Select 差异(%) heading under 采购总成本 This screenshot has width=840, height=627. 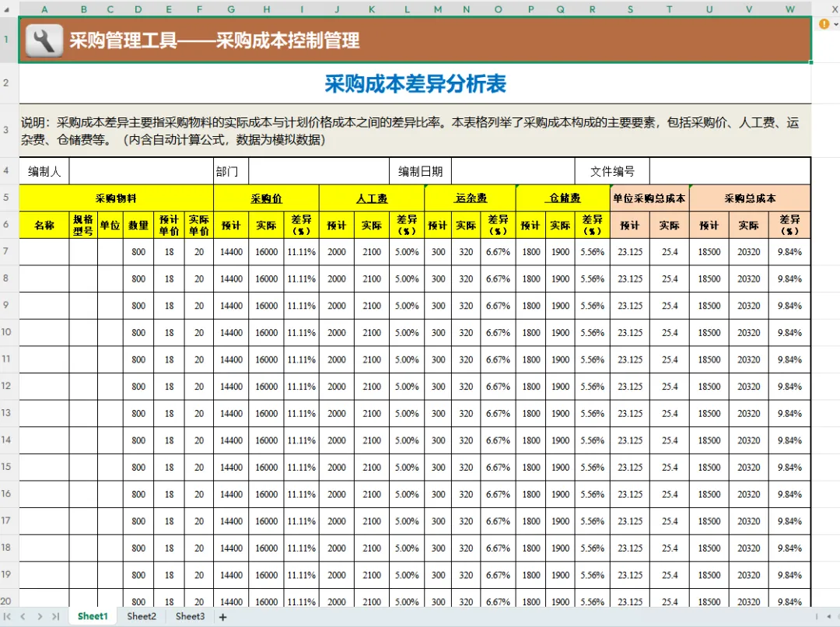coord(789,225)
